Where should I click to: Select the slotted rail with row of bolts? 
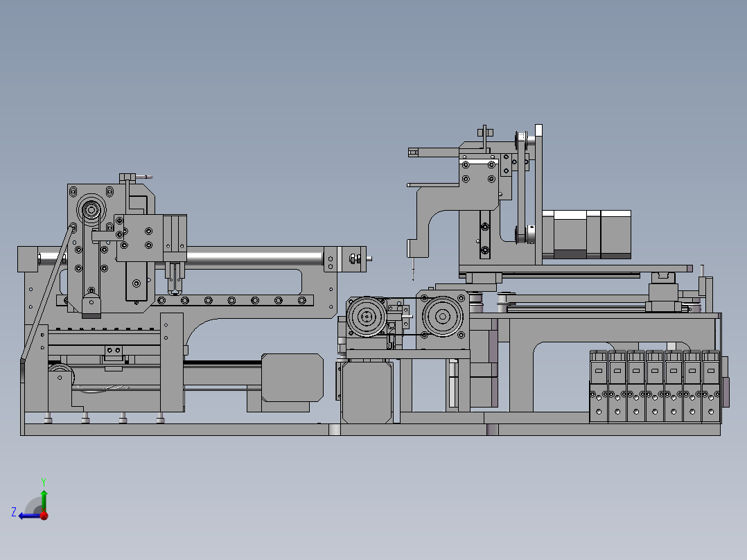[185, 300]
